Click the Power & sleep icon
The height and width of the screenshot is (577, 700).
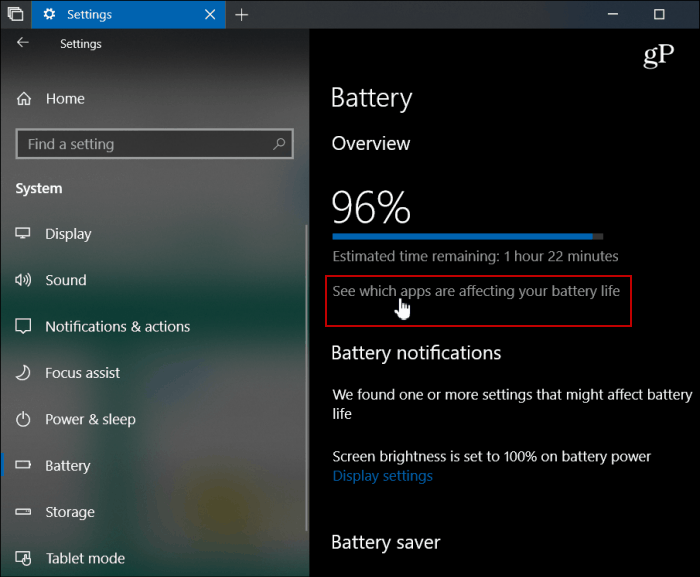(23, 419)
